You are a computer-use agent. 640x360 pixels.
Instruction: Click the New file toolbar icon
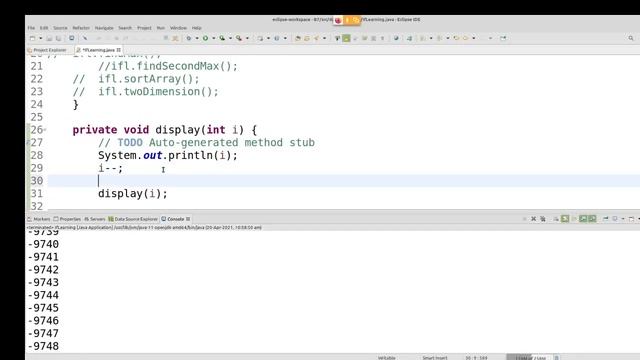[32, 38]
